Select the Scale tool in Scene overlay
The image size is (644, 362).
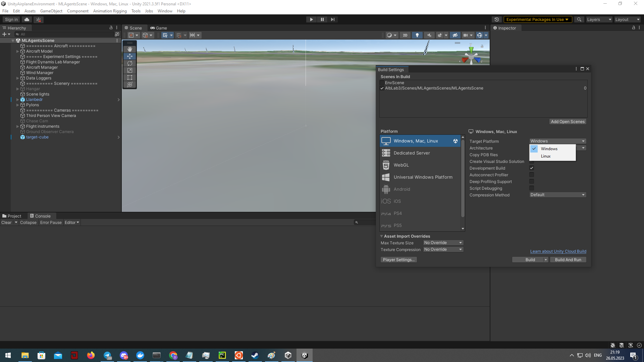pyautogui.click(x=130, y=70)
